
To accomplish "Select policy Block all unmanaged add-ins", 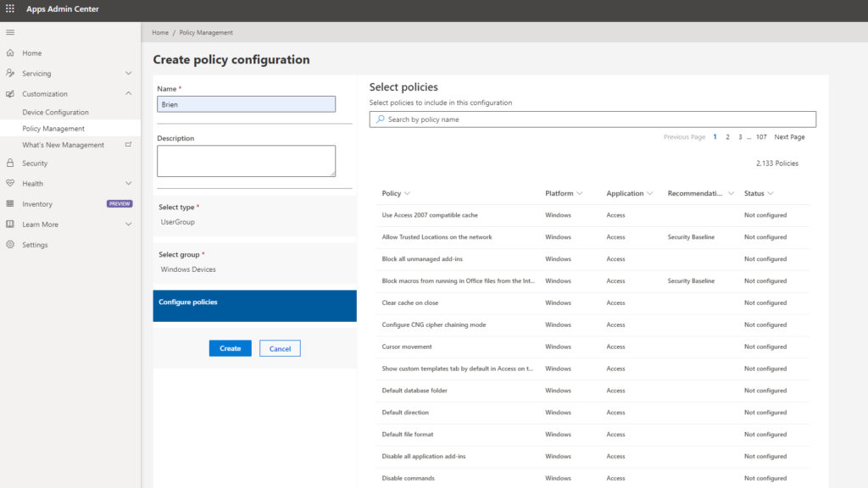I will [x=422, y=259].
